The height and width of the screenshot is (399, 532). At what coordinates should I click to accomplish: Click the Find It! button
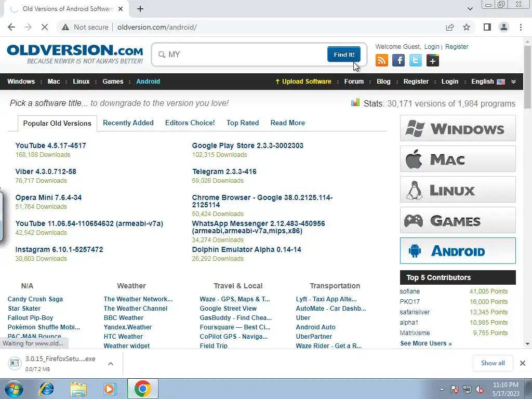(344, 54)
